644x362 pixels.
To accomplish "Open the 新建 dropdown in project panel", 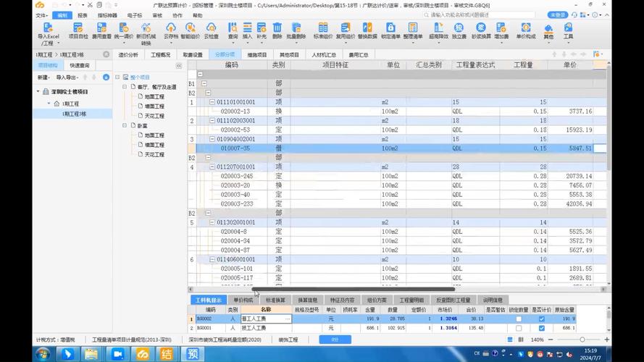I will click(x=44, y=77).
